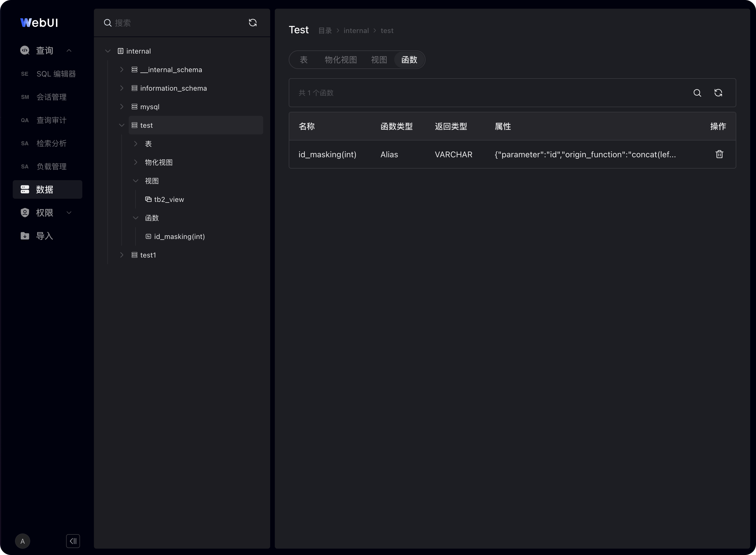
Task: Switch to the 物化视图 tab
Action: [x=341, y=60]
